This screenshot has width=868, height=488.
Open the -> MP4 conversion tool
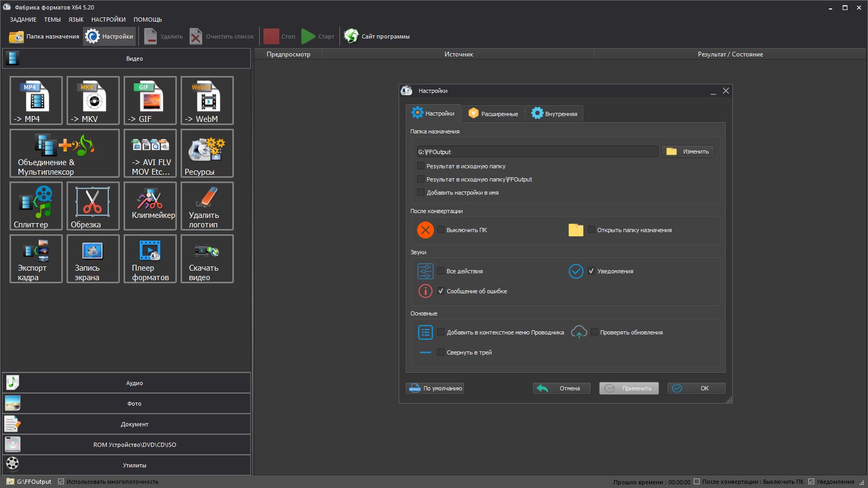tap(36, 100)
